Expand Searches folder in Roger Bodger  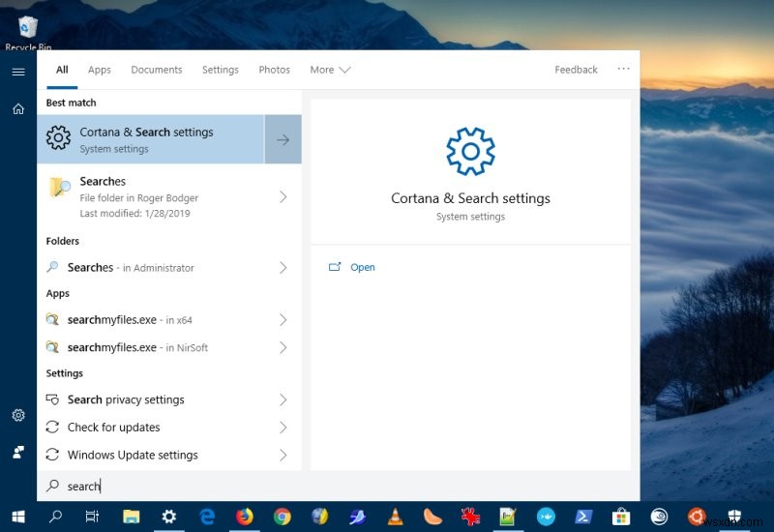pyautogui.click(x=283, y=197)
